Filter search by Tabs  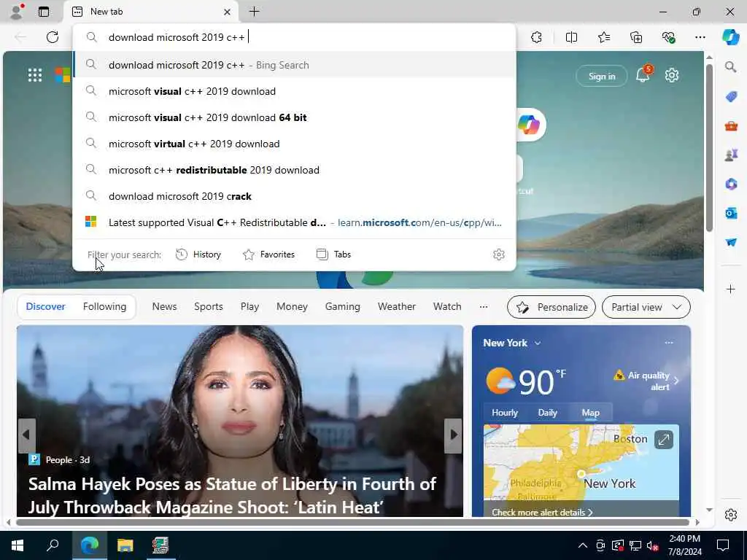pos(333,254)
